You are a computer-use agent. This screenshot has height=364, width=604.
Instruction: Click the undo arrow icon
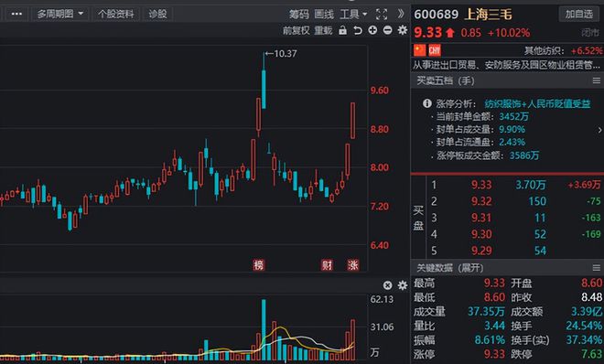pyautogui.click(x=358, y=30)
